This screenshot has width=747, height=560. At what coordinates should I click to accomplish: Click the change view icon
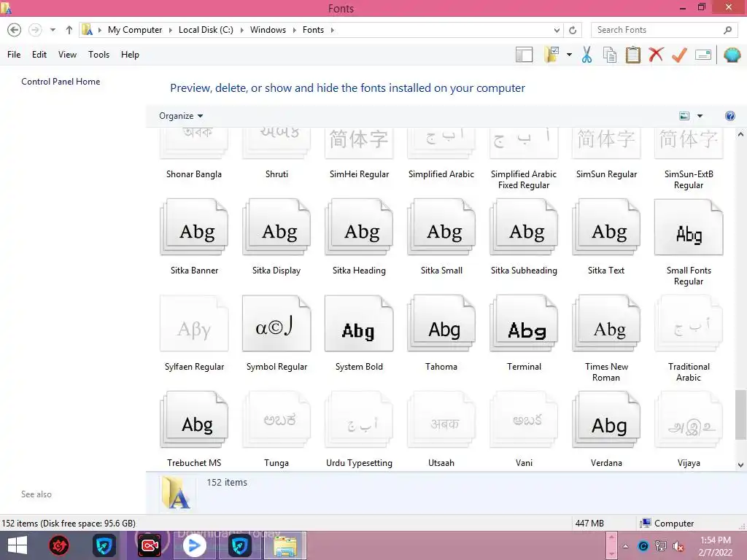coord(684,116)
